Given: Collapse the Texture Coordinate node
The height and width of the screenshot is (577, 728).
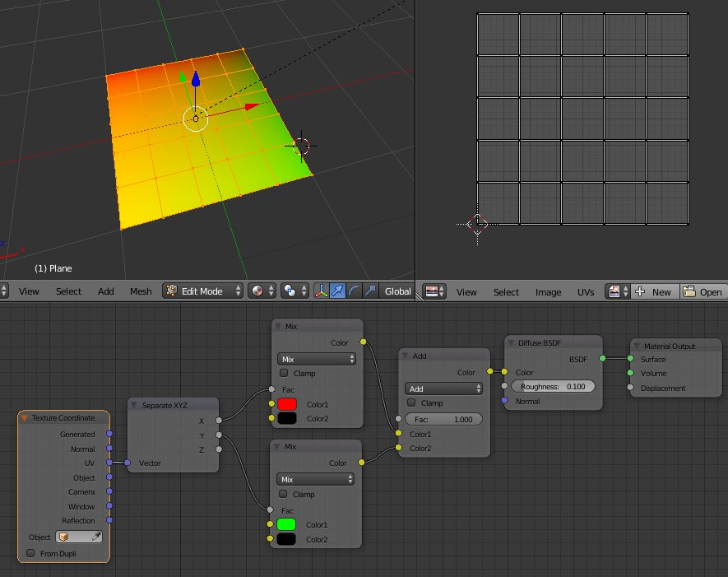Looking at the screenshot, I should coord(25,418).
